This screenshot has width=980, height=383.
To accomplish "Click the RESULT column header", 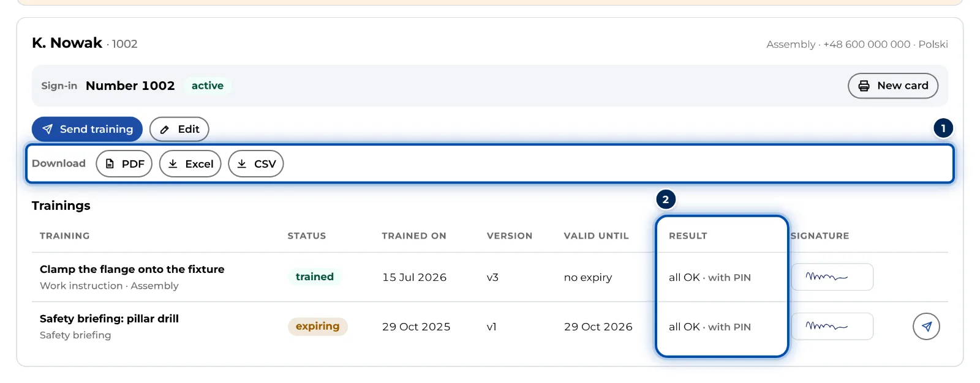I will point(688,236).
